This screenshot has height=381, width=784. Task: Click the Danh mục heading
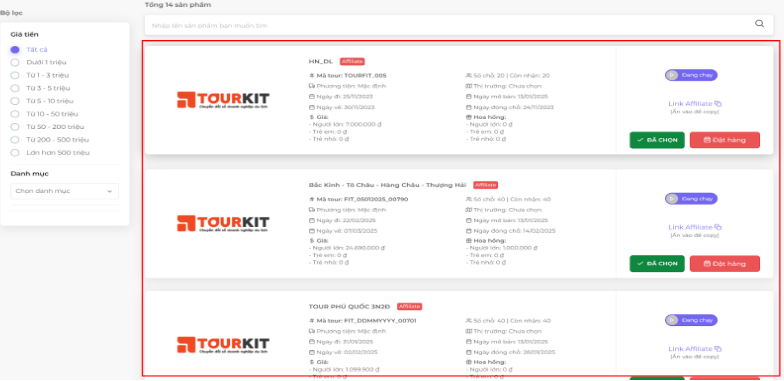[x=30, y=174]
